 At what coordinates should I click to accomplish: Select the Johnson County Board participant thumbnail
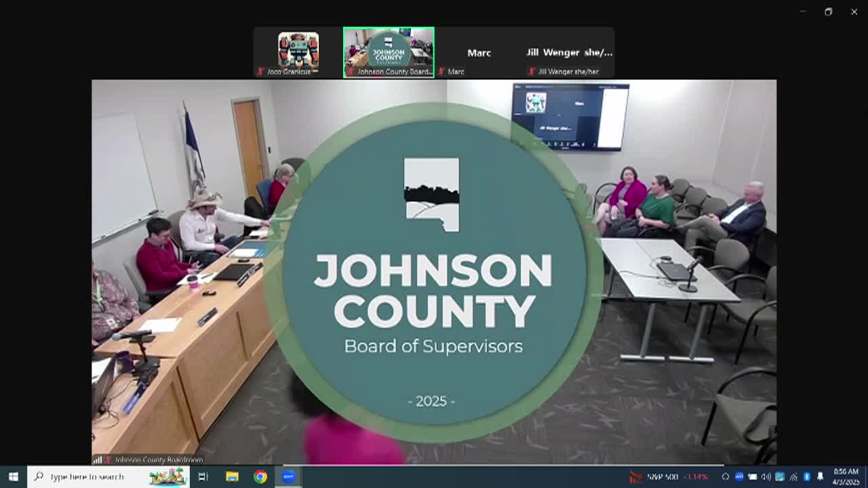point(389,52)
